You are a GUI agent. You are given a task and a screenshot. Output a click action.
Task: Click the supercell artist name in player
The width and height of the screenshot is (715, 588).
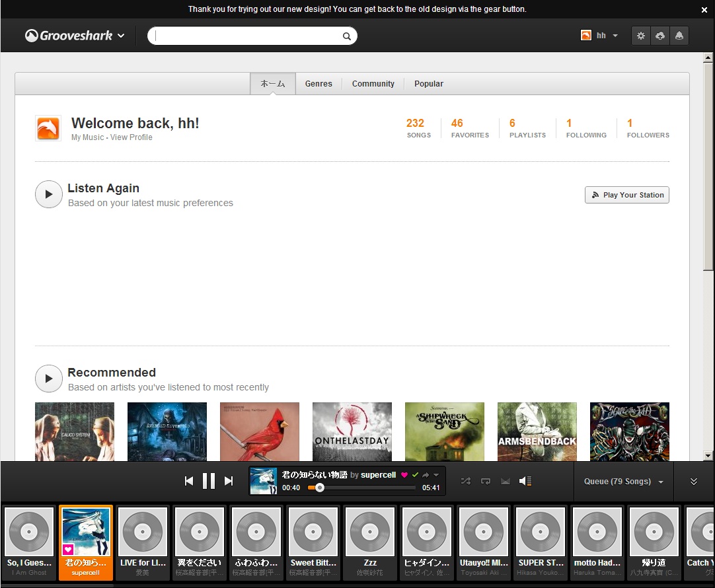tap(378, 475)
